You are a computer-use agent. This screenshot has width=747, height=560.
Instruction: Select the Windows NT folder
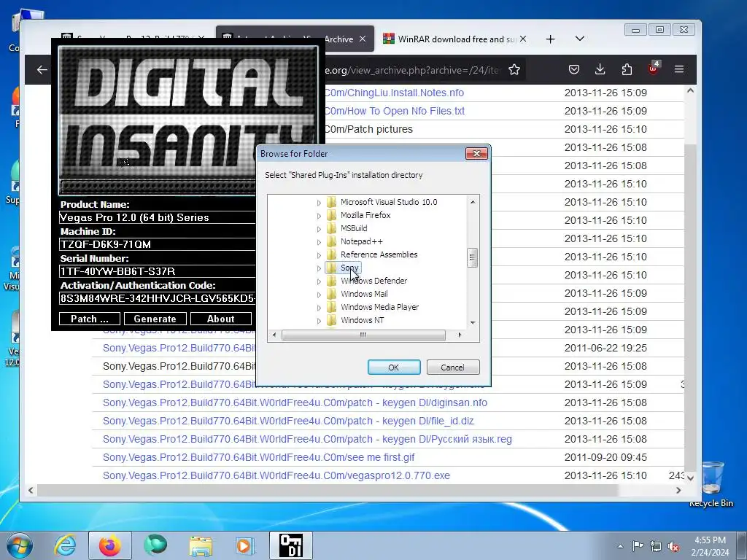362,320
